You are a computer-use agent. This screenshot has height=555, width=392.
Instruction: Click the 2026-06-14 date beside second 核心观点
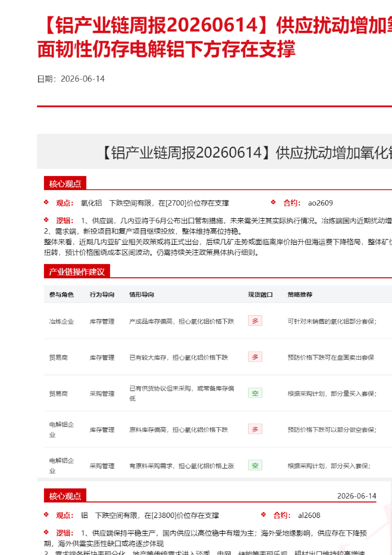(x=357, y=496)
